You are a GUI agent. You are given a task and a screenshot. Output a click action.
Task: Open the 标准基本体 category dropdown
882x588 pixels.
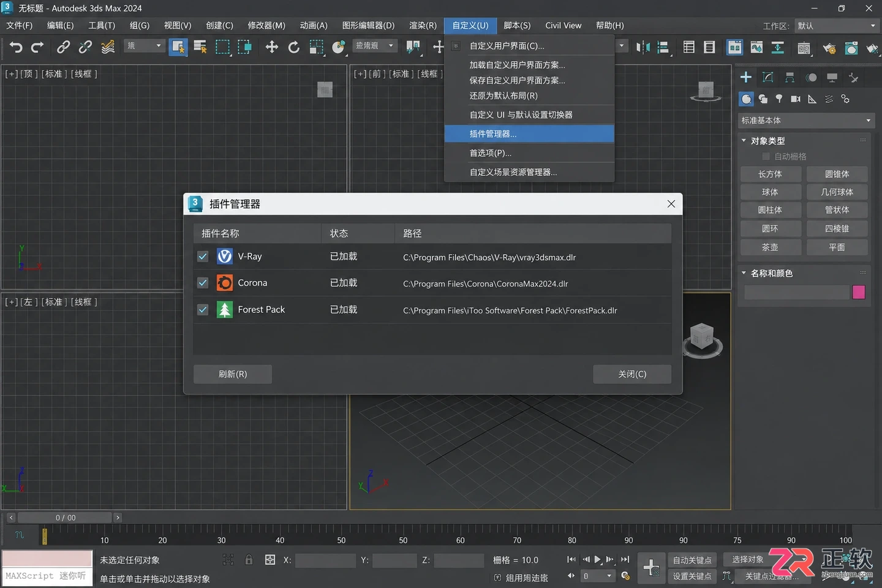point(805,120)
